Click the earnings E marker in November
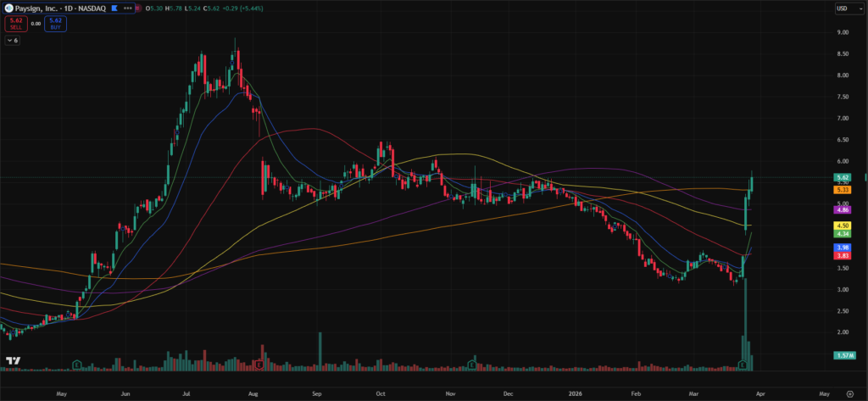 (x=470, y=365)
